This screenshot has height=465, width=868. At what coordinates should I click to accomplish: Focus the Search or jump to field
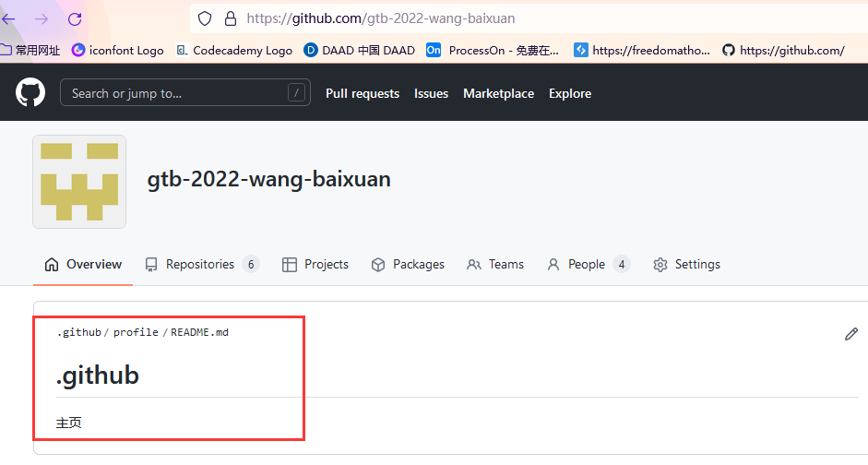pos(184,92)
